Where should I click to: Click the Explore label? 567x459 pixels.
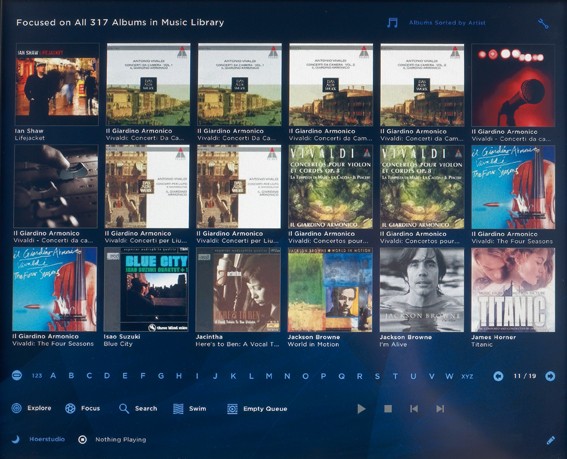[39, 408]
